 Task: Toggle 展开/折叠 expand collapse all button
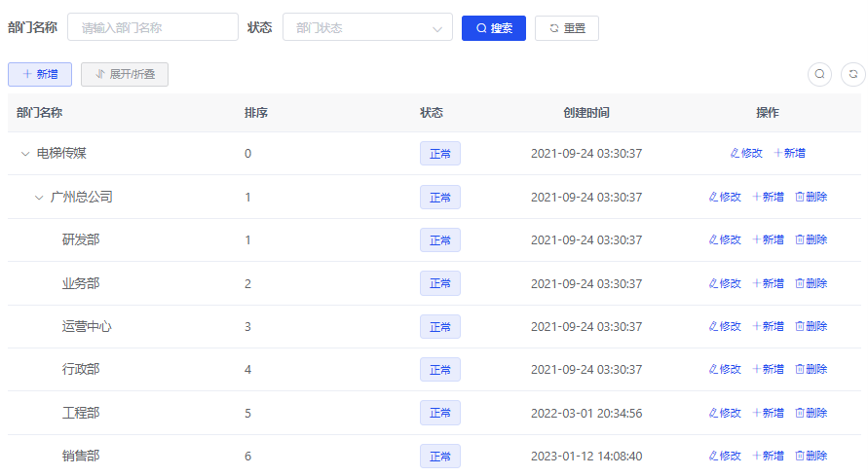(x=125, y=74)
